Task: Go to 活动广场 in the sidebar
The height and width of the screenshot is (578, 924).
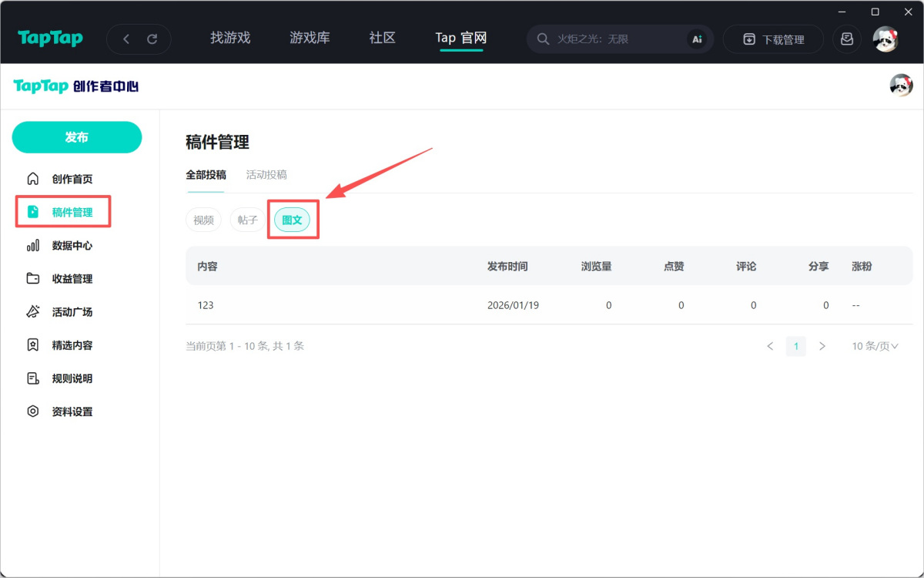Action: pyautogui.click(x=72, y=312)
